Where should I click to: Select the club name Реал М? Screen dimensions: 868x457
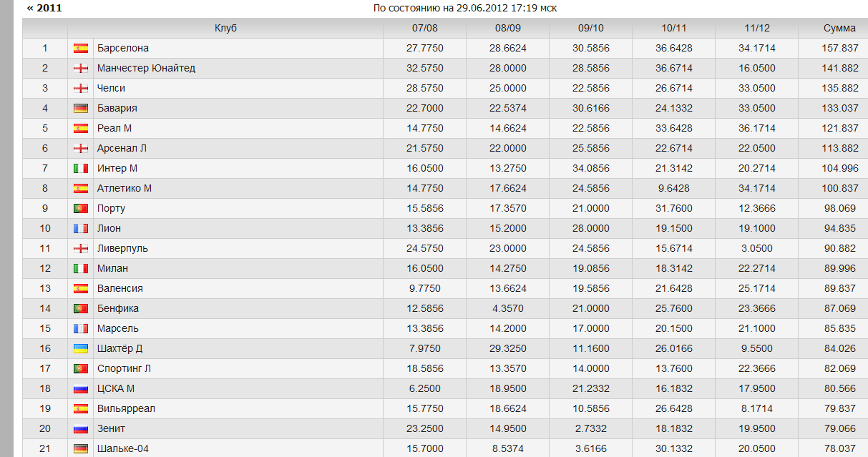click(114, 128)
